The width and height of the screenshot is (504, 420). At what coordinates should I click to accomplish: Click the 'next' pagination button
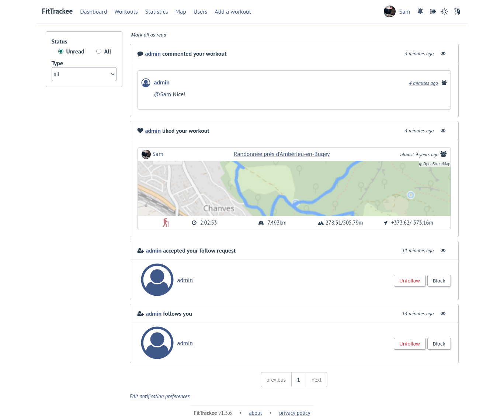click(x=316, y=380)
